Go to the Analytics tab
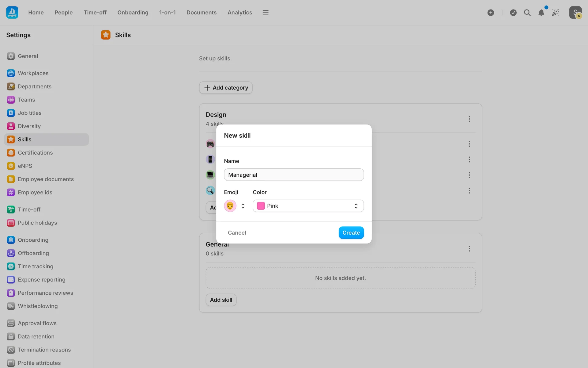This screenshot has height=368, width=588. tap(240, 13)
